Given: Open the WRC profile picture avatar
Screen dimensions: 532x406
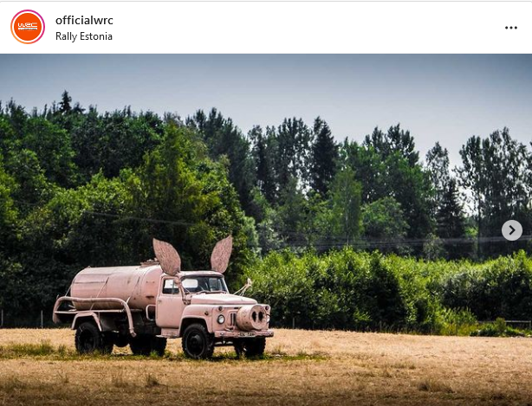Looking at the screenshot, I should [28, 27].
